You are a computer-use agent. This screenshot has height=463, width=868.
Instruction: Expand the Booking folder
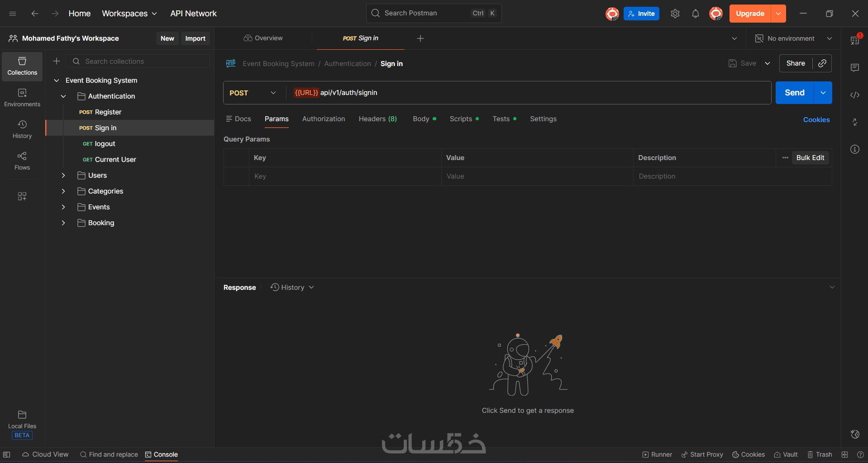63,223
